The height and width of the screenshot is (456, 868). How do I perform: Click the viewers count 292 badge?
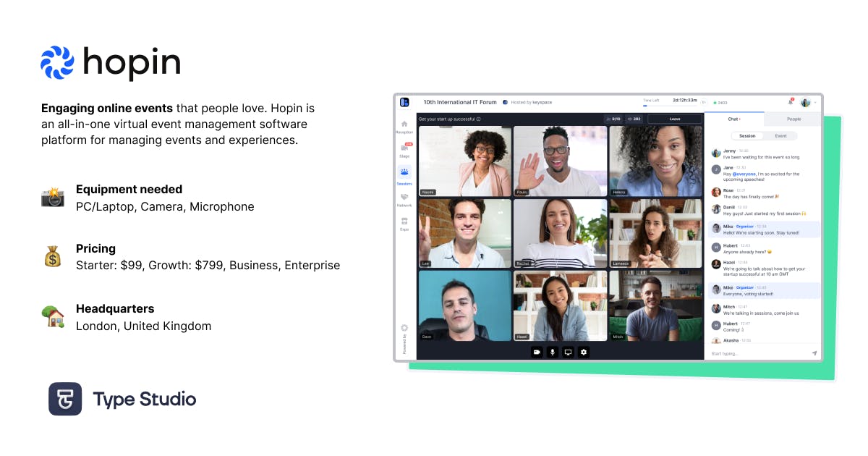point(634,119)
